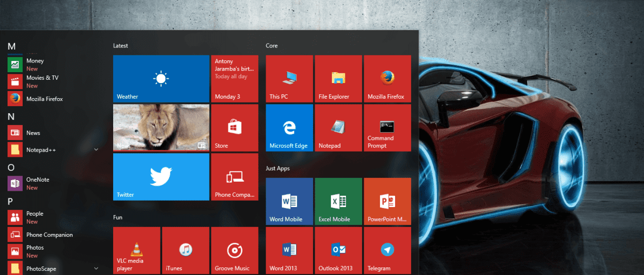The image size is (644, 275).
Task: Select the Latest group title
Action: [121, 46]
